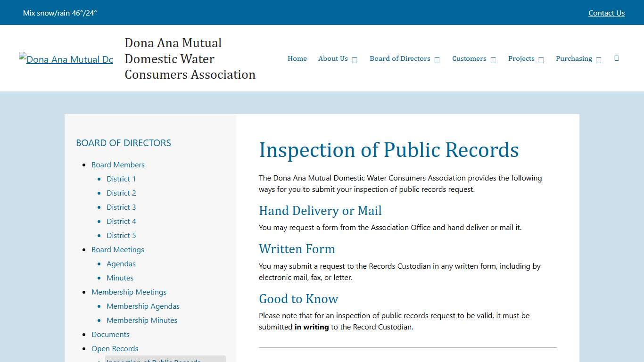Select Open Records in the sidebar
This screenshot has height=362, width=644.
pyautogui.click(x=115, y=348)
